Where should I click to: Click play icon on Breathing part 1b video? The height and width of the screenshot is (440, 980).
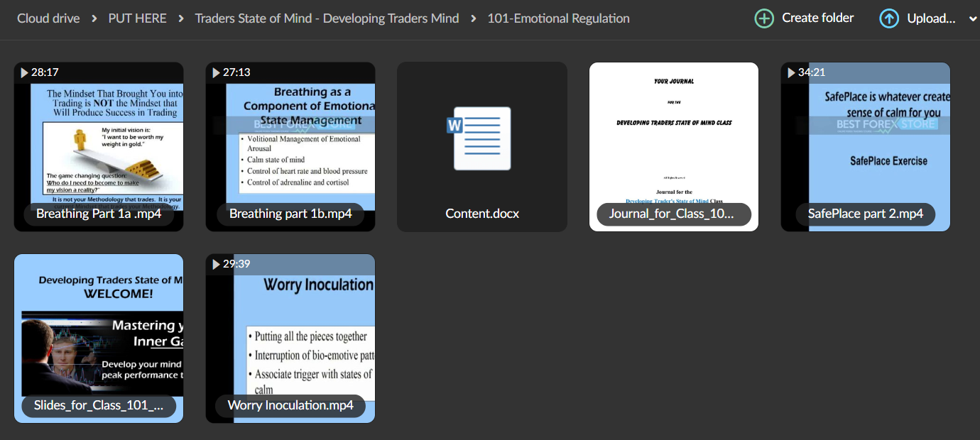tap(217, 72)
